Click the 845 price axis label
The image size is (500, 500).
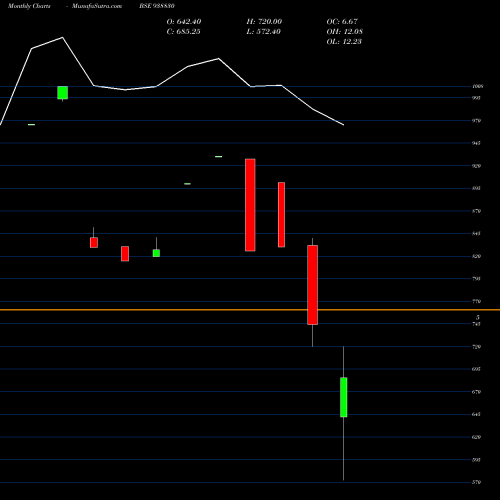[x=477, y=233]
